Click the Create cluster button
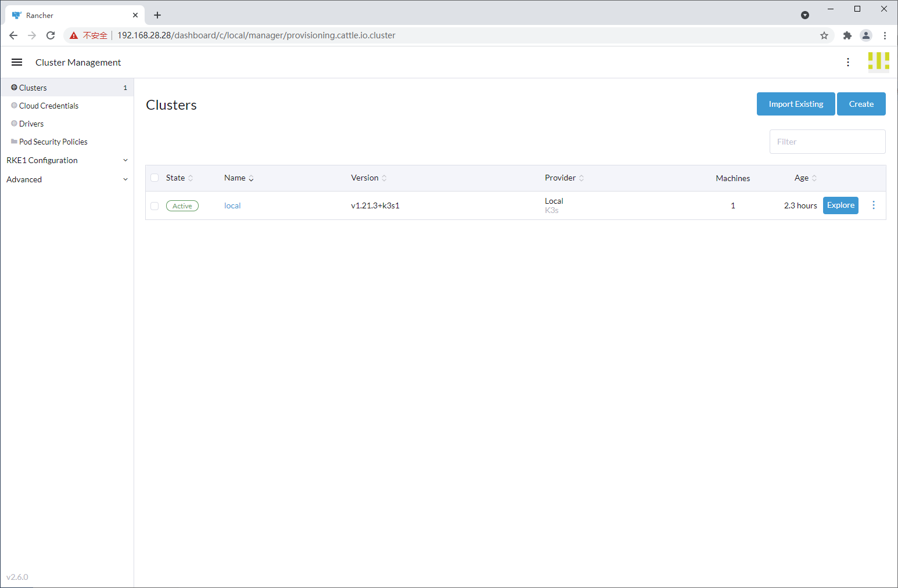 coord(861,104)
